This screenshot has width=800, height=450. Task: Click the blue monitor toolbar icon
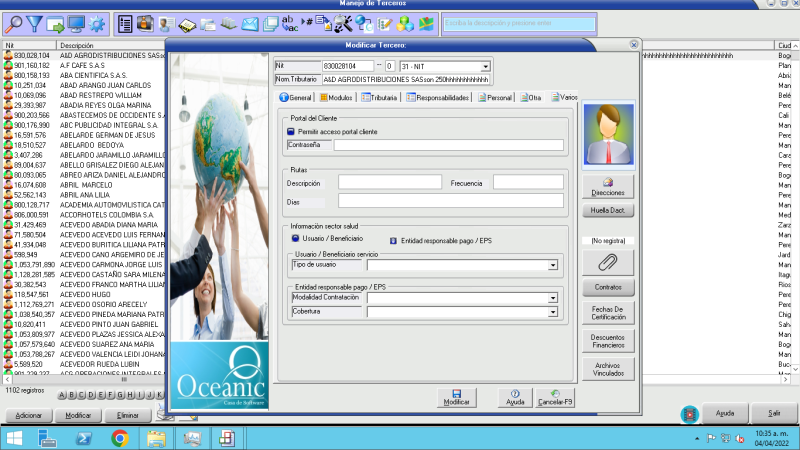click(76, 24)
